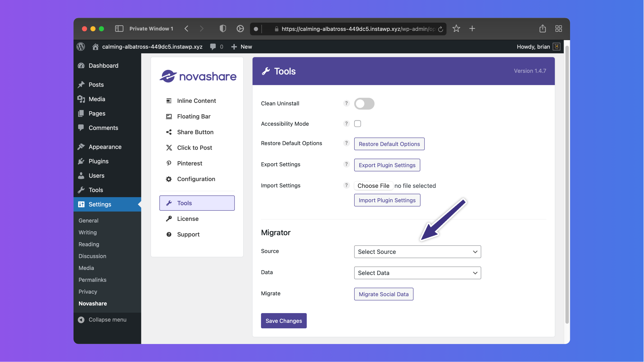The width and height of the screenshot is (644, 362).
Task: Open Pages in admin sidebar
Action: click(107, 113)
